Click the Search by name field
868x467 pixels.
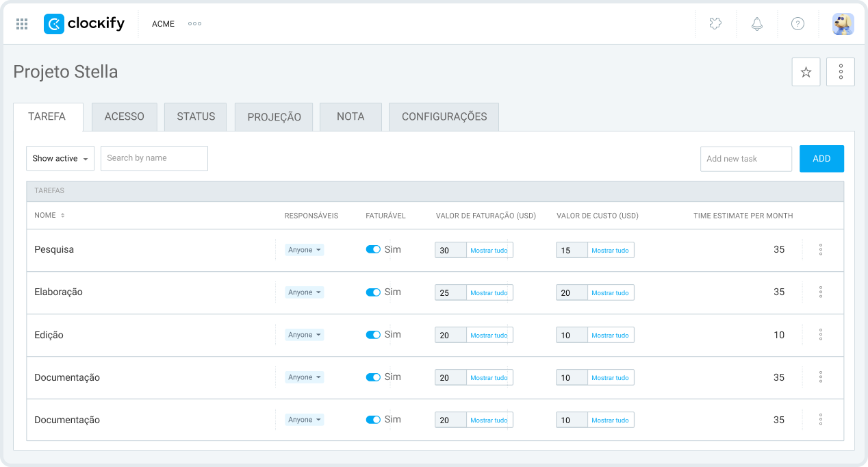pyautogui.click(x=154, y=158)
